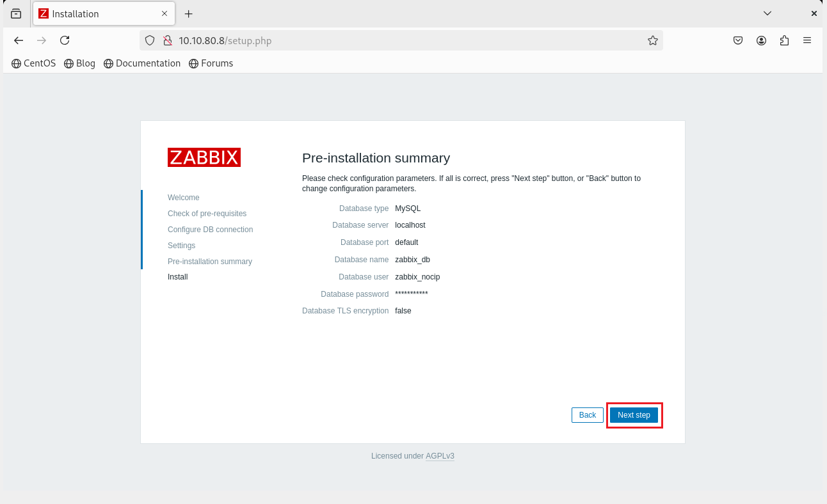
Task: Click the Database type label
Action: point(364,209)
